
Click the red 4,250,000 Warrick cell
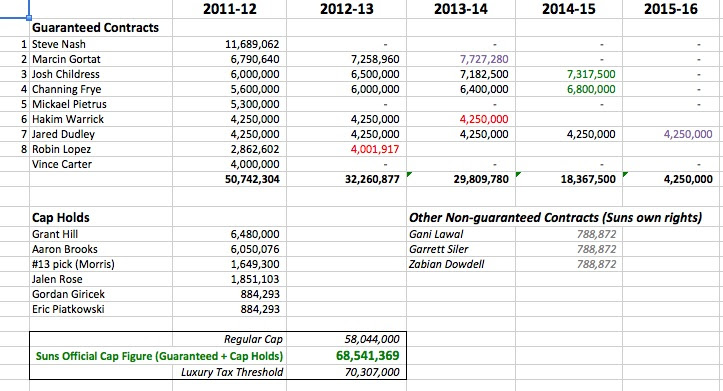pos(461,119)
